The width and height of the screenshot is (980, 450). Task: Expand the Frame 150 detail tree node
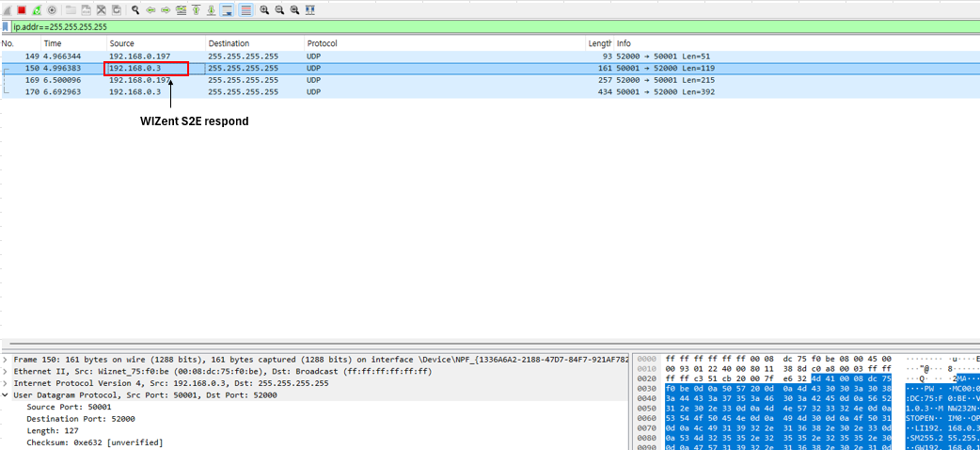point(6,360)
